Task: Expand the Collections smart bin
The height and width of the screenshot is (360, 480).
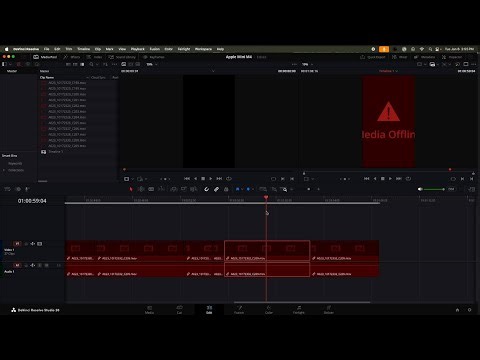Action: (4, 170)
